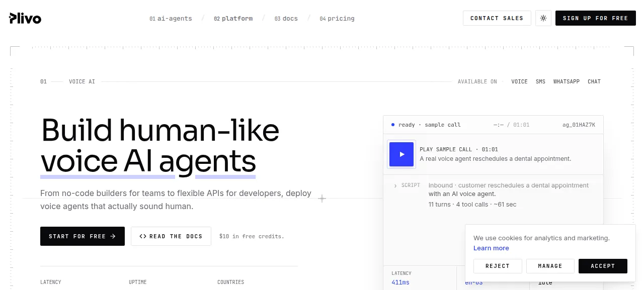Click Sign Up For Free
Image resolution: width=644 pixels, height=290 pixels.
(x=596, y=18)
